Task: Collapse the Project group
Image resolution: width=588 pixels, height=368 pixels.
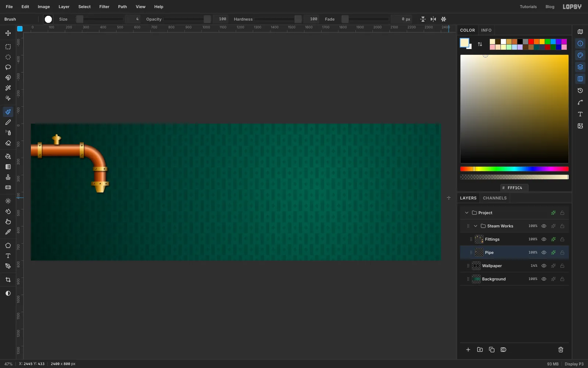Action: point(467,213)
